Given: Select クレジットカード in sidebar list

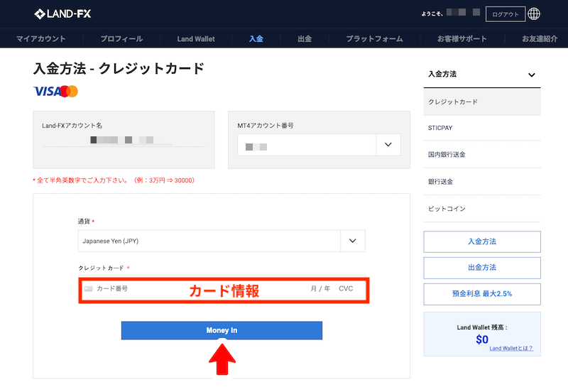Looking at the screenshot, I should (482, 102).
